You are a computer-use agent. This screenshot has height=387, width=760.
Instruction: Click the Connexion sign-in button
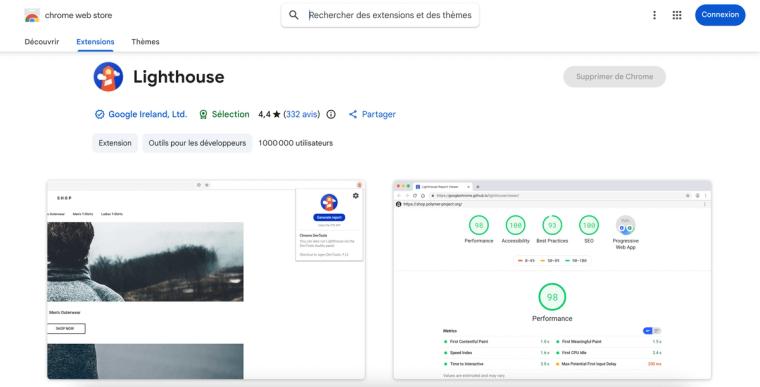point(720,15)
